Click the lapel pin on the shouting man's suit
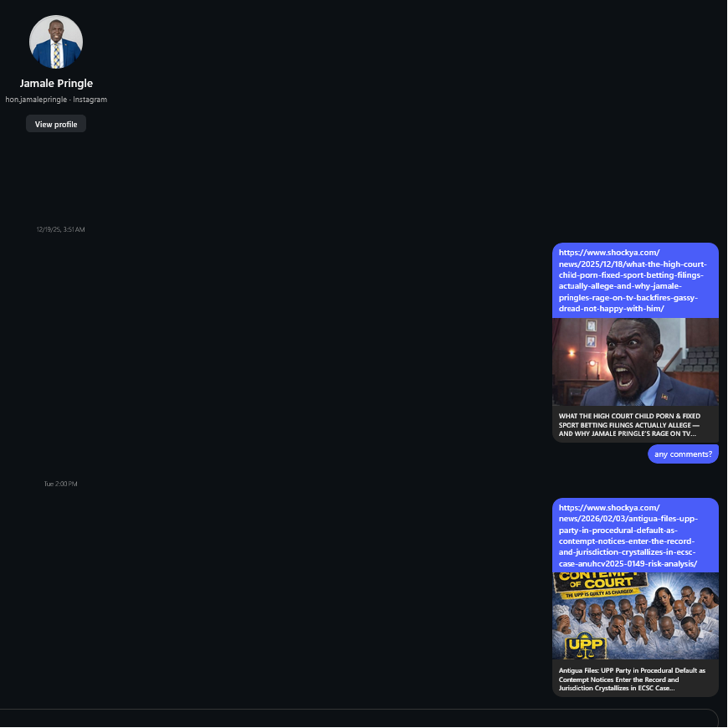Screen dimensions: 728x728 [664, 395]
